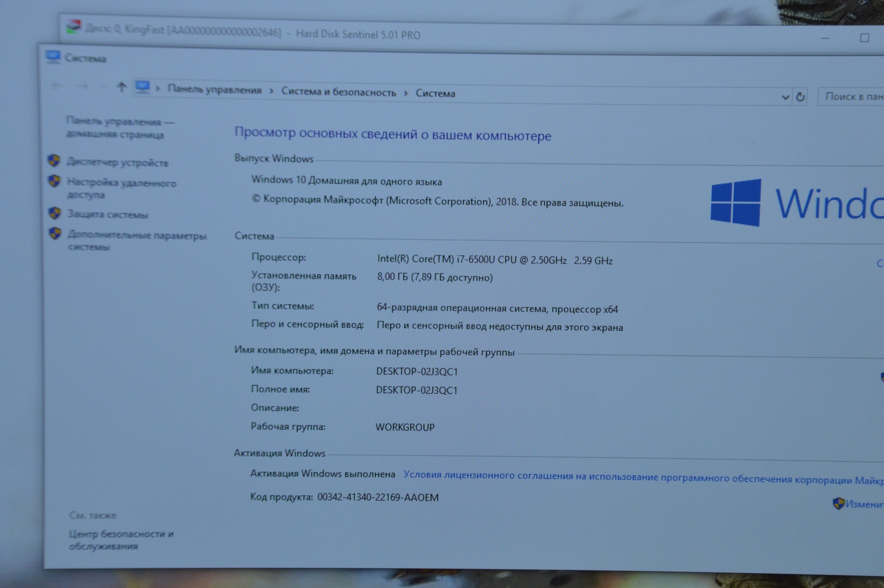Expand chevron after Панель управления breadcrumb
This screenshot has width=884, height=588.
pos(272,91)
